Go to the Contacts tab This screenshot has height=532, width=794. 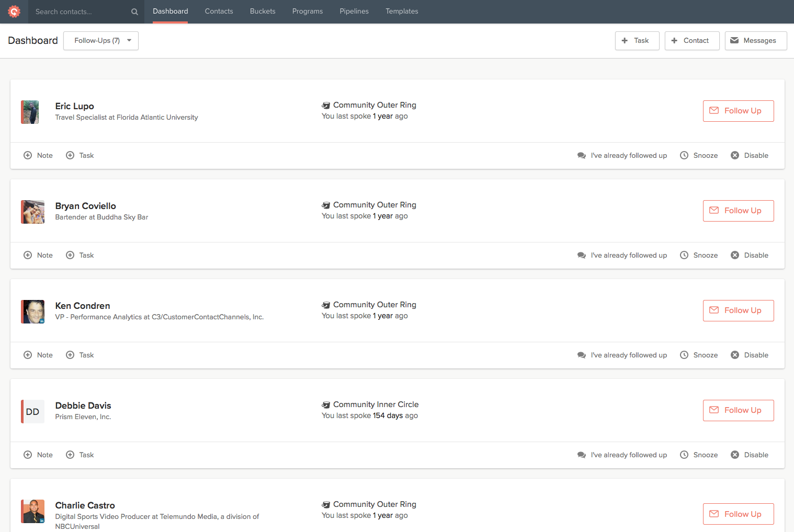[219, 11]
